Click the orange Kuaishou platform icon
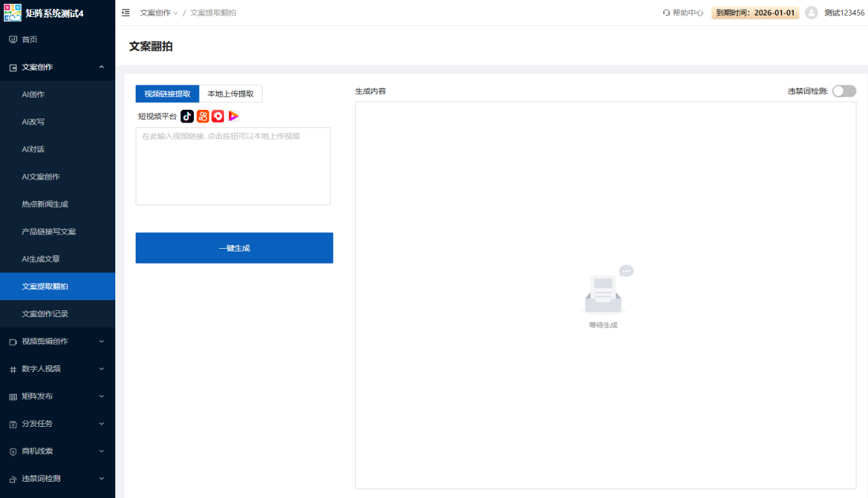868x498 pixels. 203,117
